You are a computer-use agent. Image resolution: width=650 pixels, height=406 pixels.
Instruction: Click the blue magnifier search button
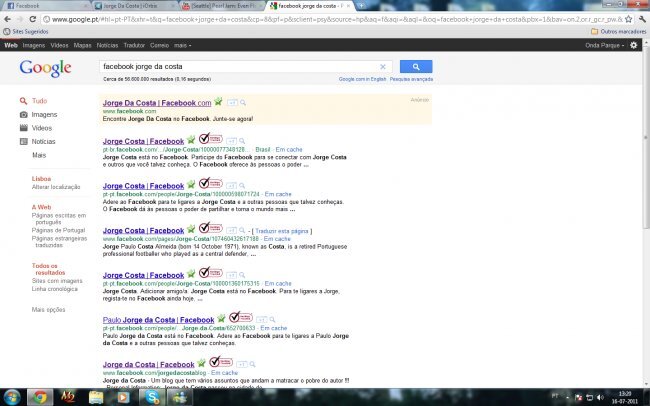(x=416, y=66)
